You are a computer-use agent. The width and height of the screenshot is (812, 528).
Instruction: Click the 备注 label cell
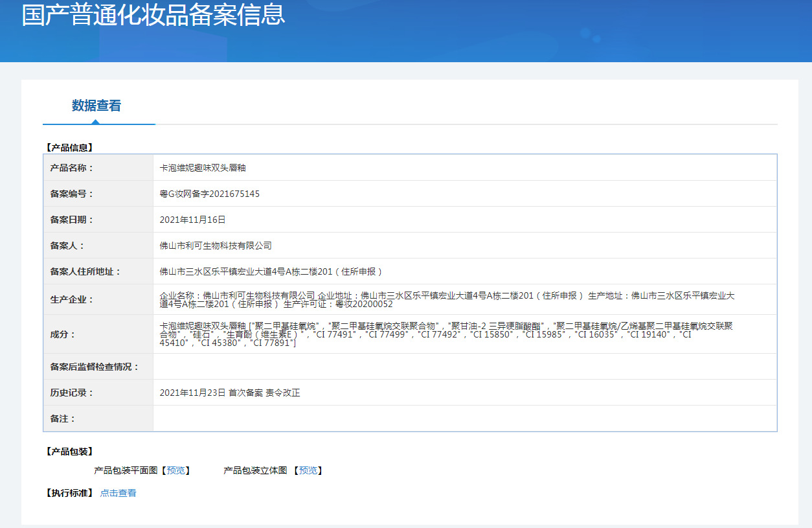tap(98, 419)
